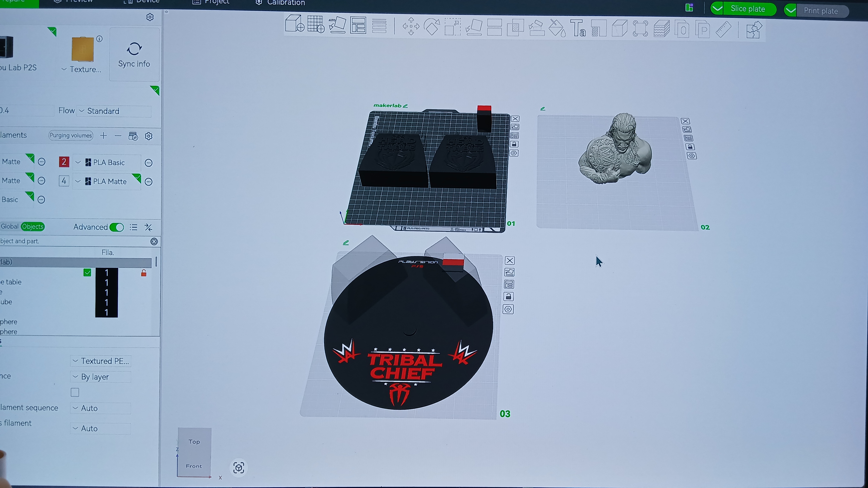Switch settings scope to Global
The height and width of the screenshot is (488, 868).
(9, 227)
